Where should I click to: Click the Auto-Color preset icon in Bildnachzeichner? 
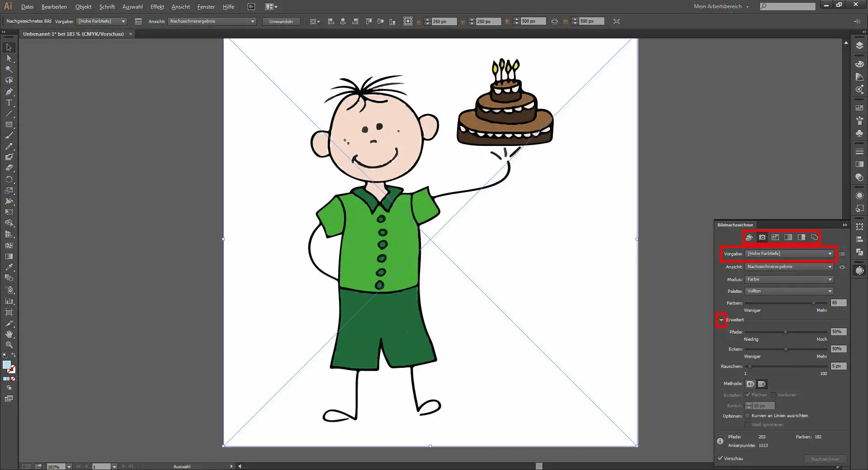coord(749,237)
